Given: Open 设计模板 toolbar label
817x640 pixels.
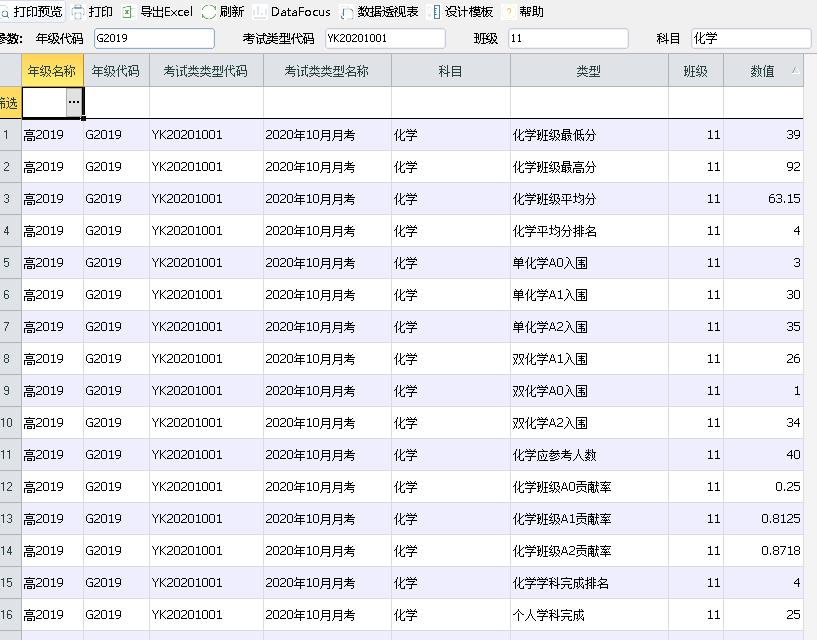Looking at the screenshot, I should pyautogui.click(x=468, y=11).
